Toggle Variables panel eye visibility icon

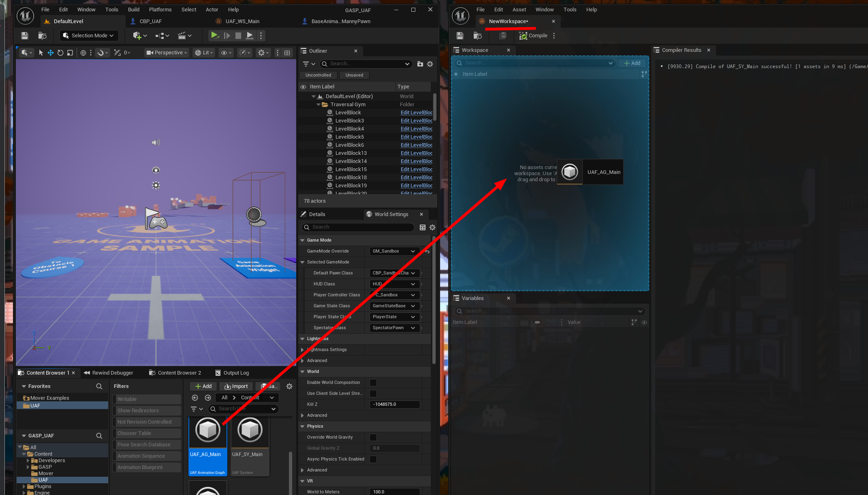644,322
